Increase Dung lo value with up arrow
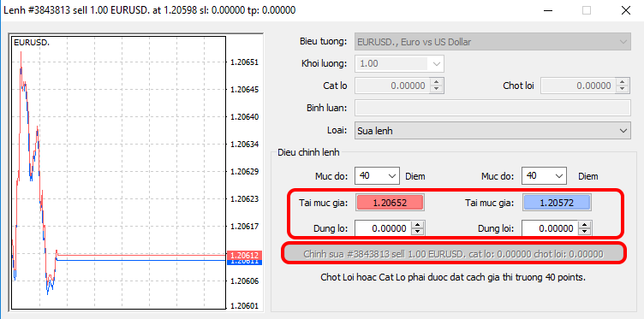644x319 pixels. (418, 225)
